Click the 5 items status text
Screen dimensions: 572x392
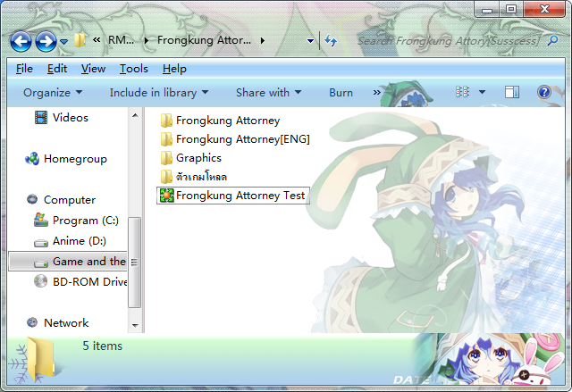click(102, 346)
